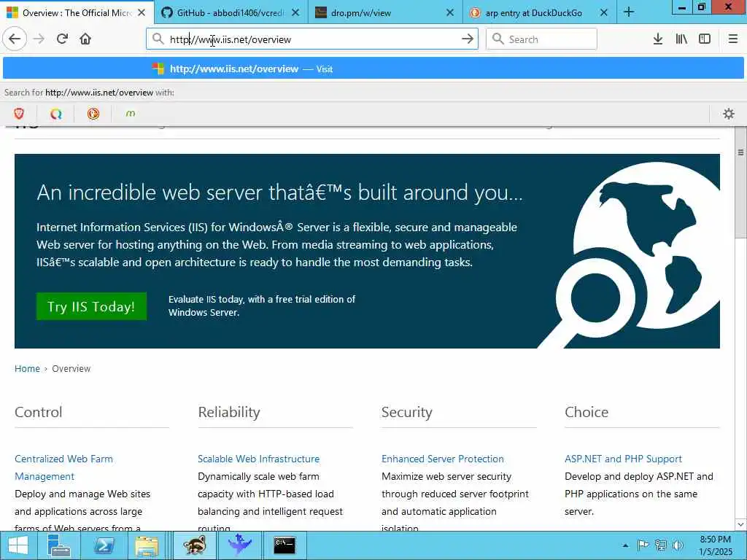
Task: Click the scrollbar down arrow
Action: [740, 524]
